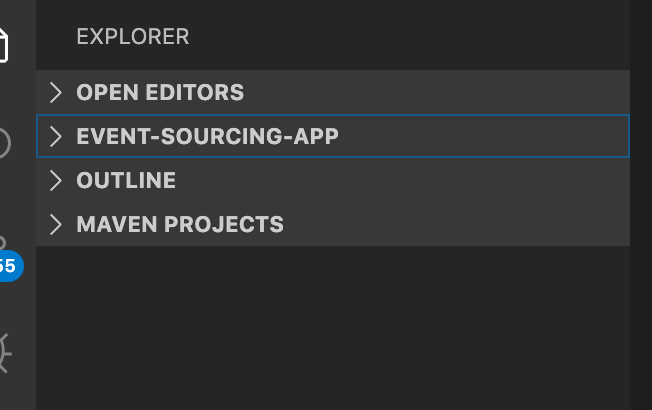Open Search from the activity bar
This screenshot has height=410, width=652.
5,143
